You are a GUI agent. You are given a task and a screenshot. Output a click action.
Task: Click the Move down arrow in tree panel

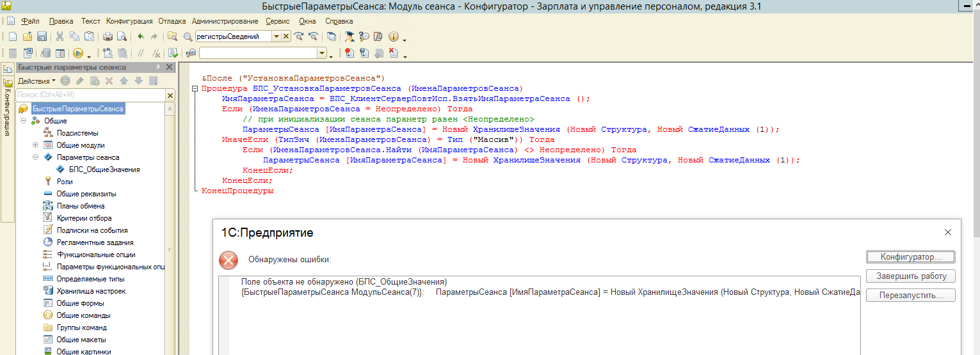pyautogui.click(x=138, y=81)
